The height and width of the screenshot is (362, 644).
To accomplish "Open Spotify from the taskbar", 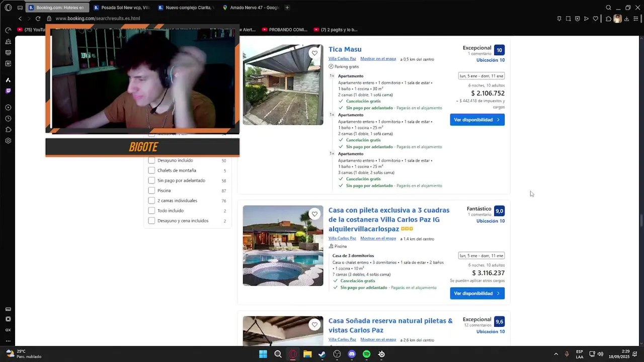I will pos(366,354).
